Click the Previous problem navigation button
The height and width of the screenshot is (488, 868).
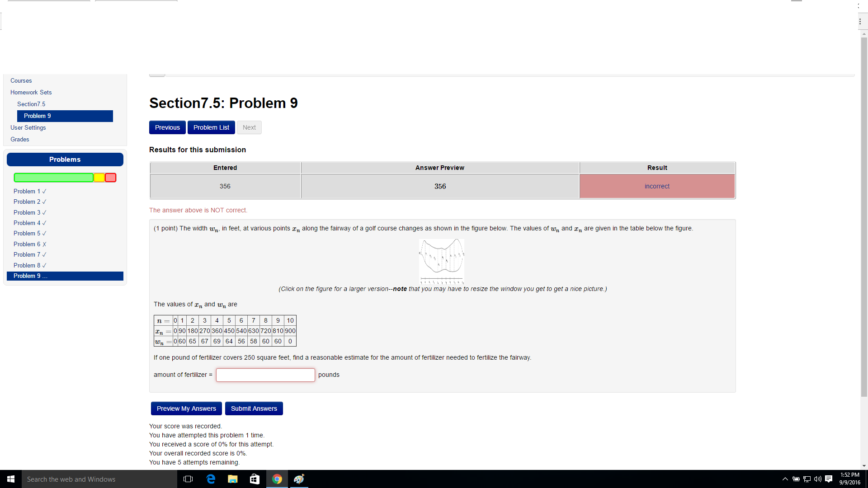point(167,127)
